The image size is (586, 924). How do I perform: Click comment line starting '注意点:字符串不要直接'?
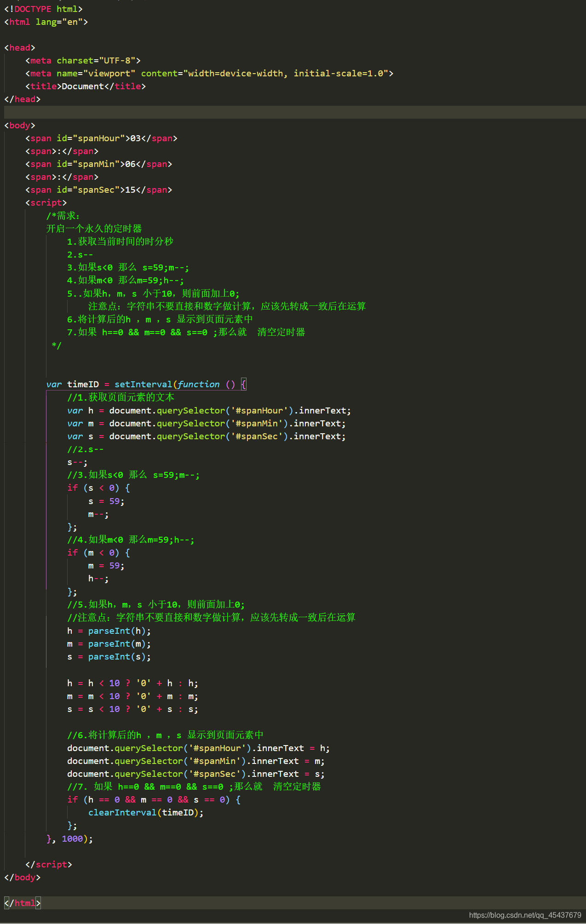tap(227, 306)
